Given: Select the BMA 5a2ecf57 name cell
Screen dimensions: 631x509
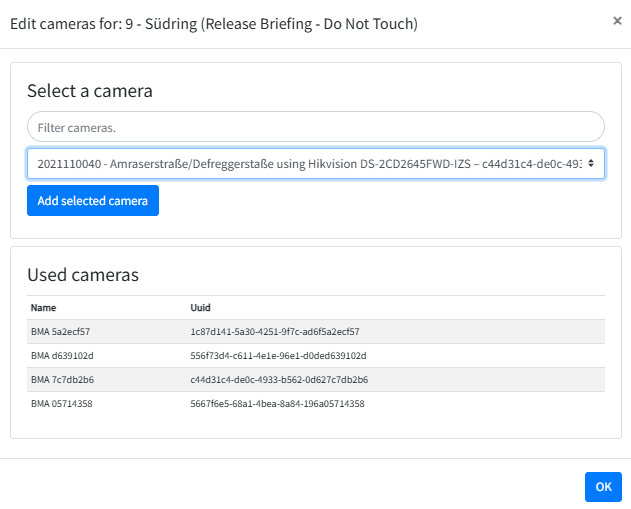Looking at the screenshot, I should [x=60, y=332].
